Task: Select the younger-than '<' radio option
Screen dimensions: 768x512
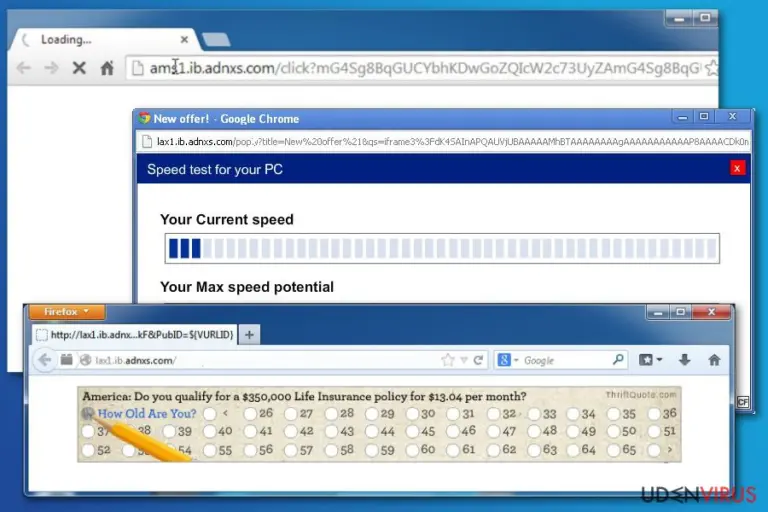Action: [x=210, y=414]
